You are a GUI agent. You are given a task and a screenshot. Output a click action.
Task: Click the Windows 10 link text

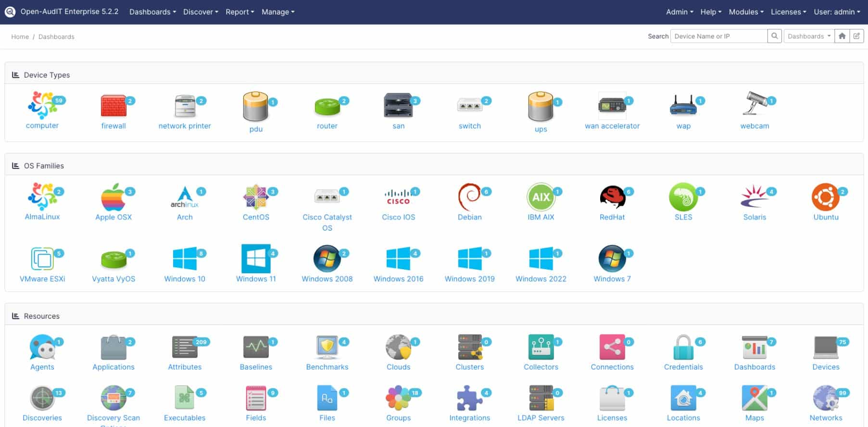coord(185,279)
